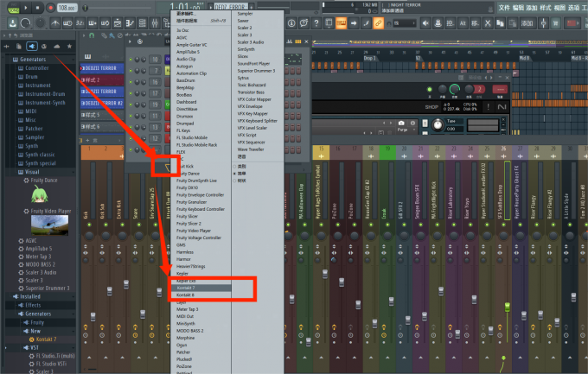Collapse the Visual folder in browser
The width and height of the screenshot is (588, 374).
pyautogui.click(x=32, y=172)
